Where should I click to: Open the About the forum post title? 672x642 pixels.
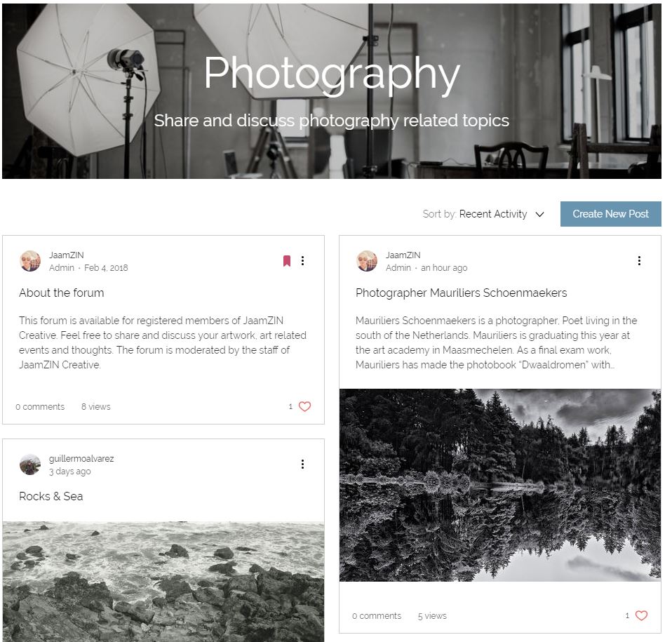61,293
